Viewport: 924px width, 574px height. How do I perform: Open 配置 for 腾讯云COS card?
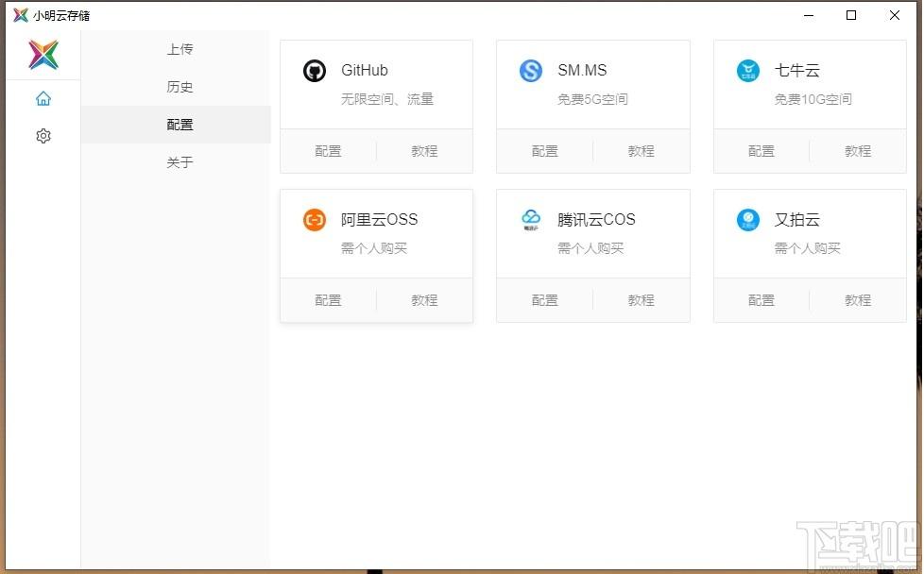point(545,300)
